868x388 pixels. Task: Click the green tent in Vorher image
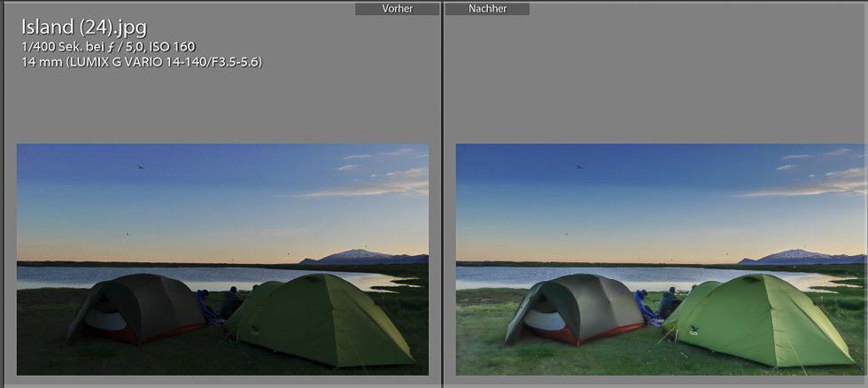coord(323,319)
